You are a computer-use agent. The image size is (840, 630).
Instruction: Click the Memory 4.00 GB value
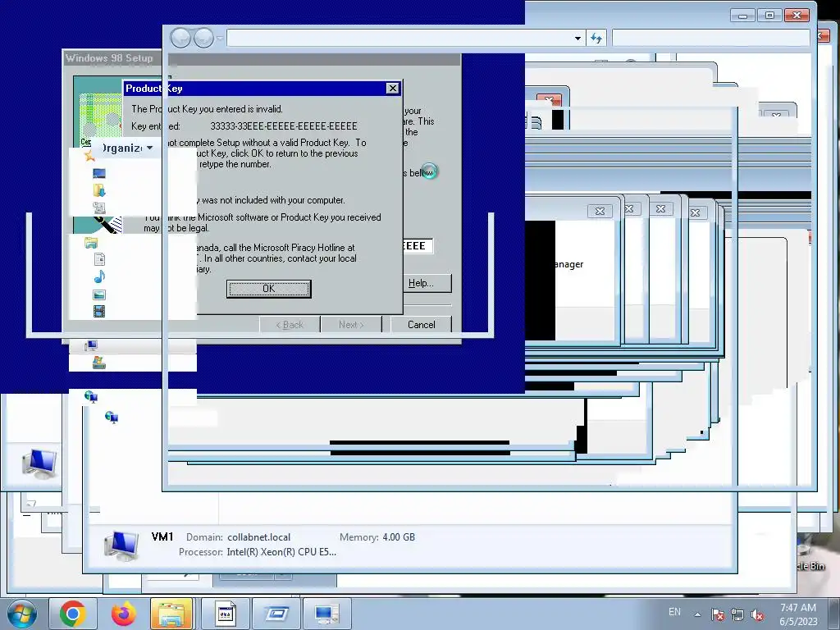[x=399, y=537]
